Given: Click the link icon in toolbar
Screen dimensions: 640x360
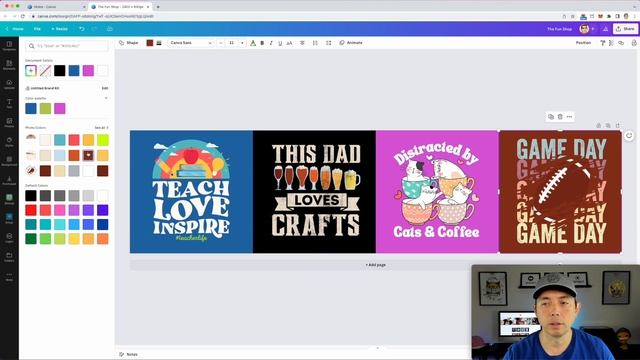Looking at the screenshot, I should click(x=621, y=43).
